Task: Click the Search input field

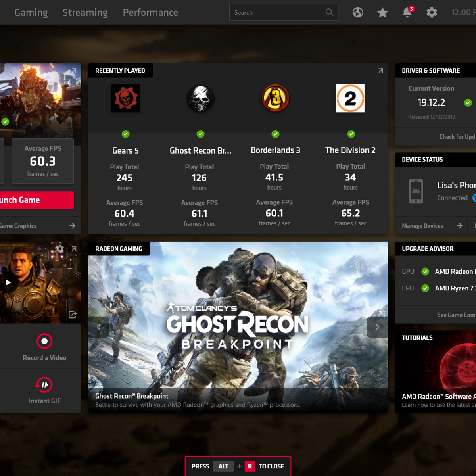Action: (x=278, y=13)
